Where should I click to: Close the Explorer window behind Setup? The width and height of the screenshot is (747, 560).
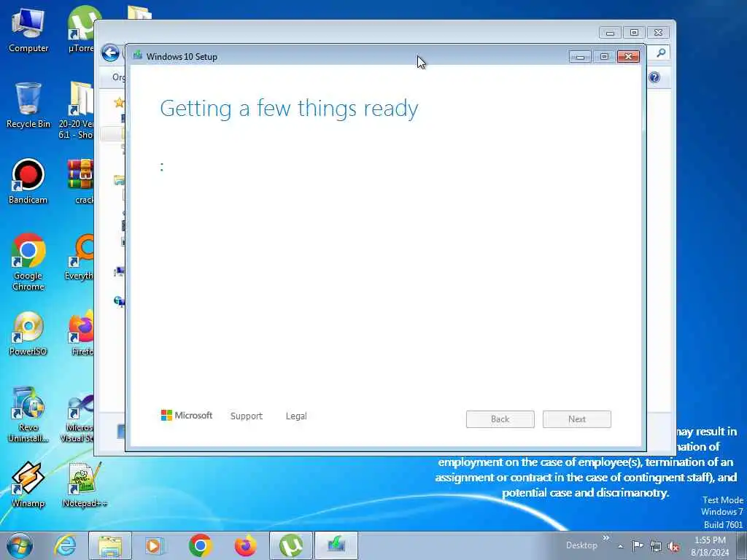659,32
